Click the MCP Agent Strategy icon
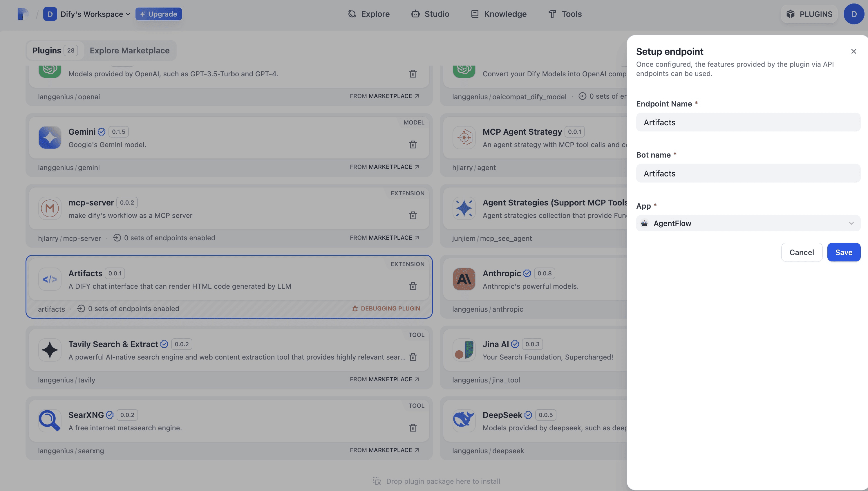This screenshot has height=491, width=868. [464, 138]
